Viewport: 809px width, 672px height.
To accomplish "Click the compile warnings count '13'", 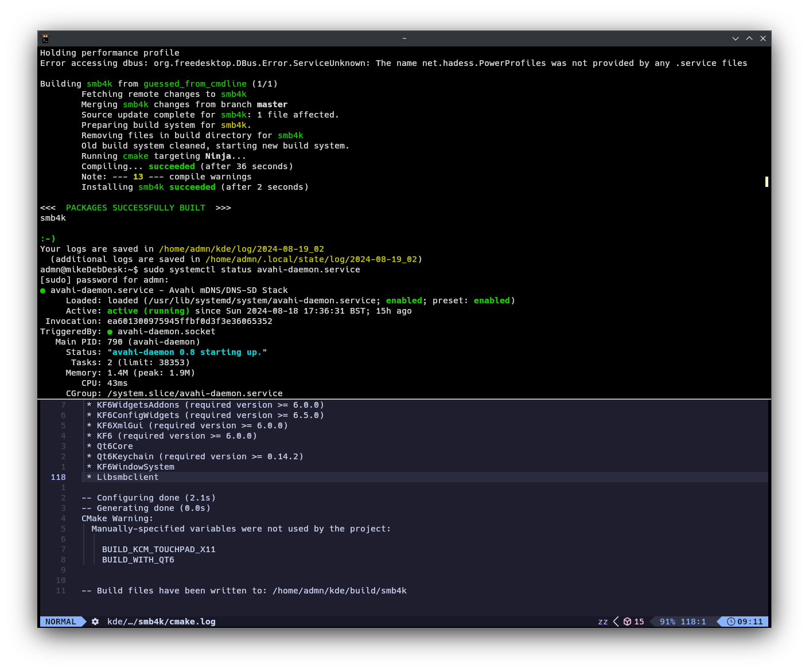I will [138, 177].
